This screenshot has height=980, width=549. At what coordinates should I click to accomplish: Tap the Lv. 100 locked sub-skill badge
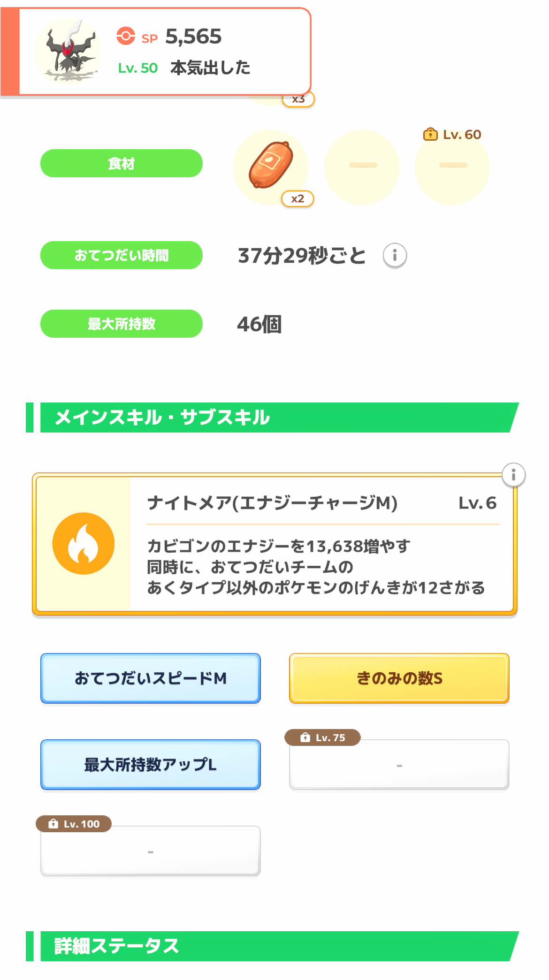point(74,824)
